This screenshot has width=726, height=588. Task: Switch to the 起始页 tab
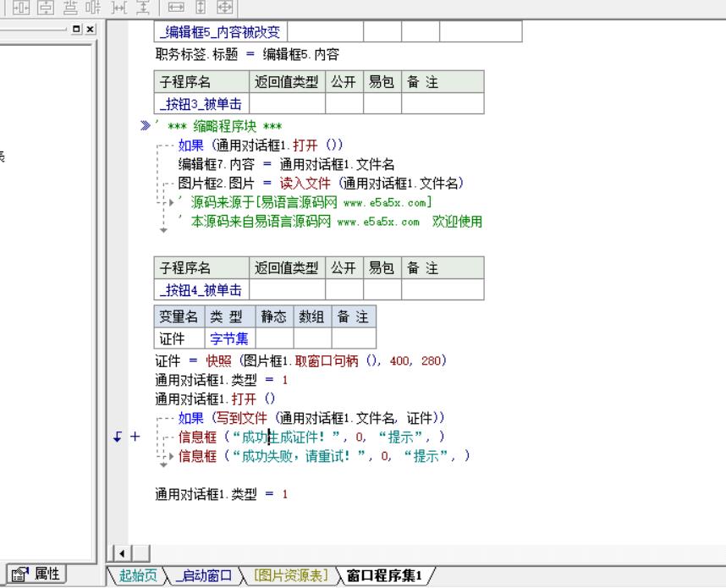click(x=138, y=575)
